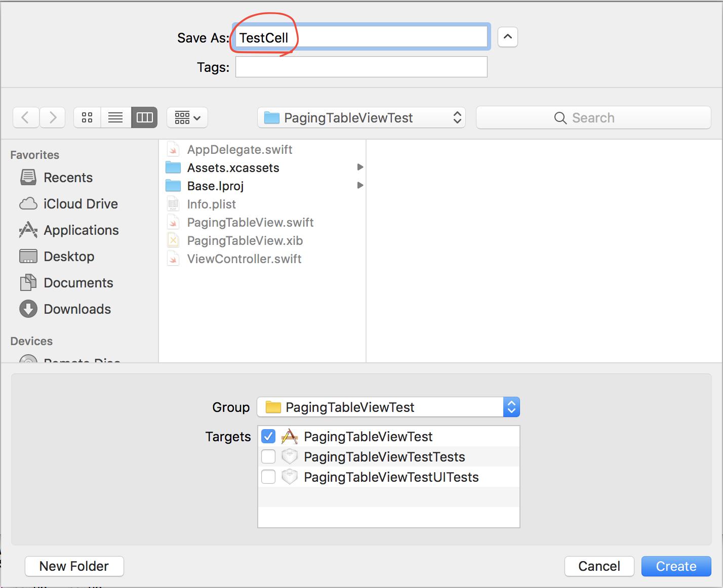Switch to list view mode
This screenshot has width=723, height=588.
[115, 118]
